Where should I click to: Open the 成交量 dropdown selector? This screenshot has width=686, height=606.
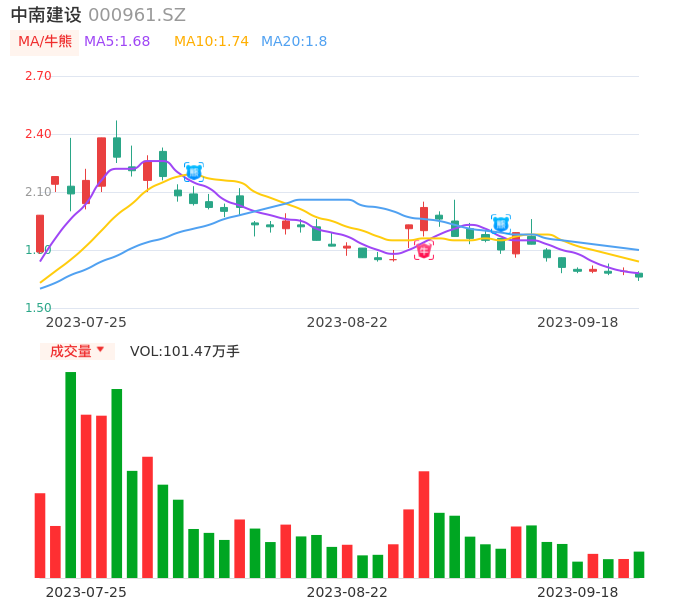tap(77, 351)
